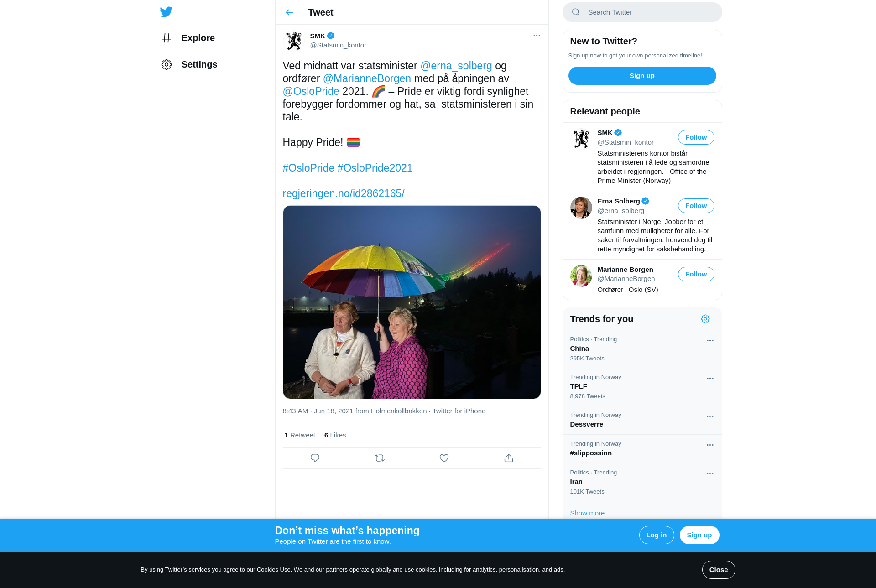Image resolution: width=876 pixels, height=588 pixels.
Task: Open SMK avatar in Relevant people
Action: pos(581,139)
